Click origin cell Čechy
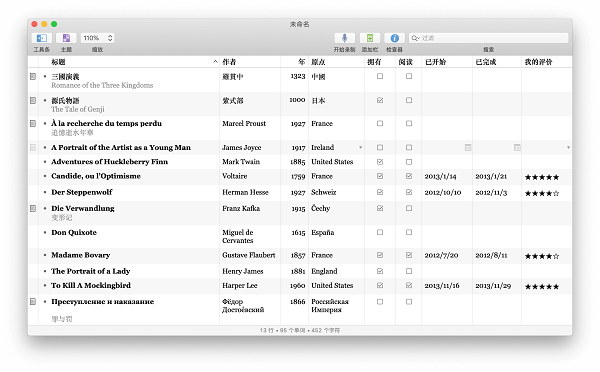The image size is (600, 372). click(321, 208)
